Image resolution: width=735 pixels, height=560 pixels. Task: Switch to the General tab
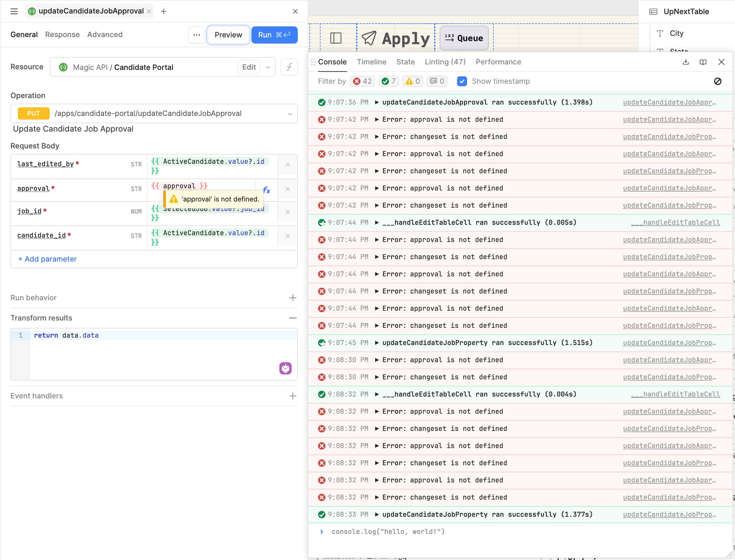click(24, 34)
